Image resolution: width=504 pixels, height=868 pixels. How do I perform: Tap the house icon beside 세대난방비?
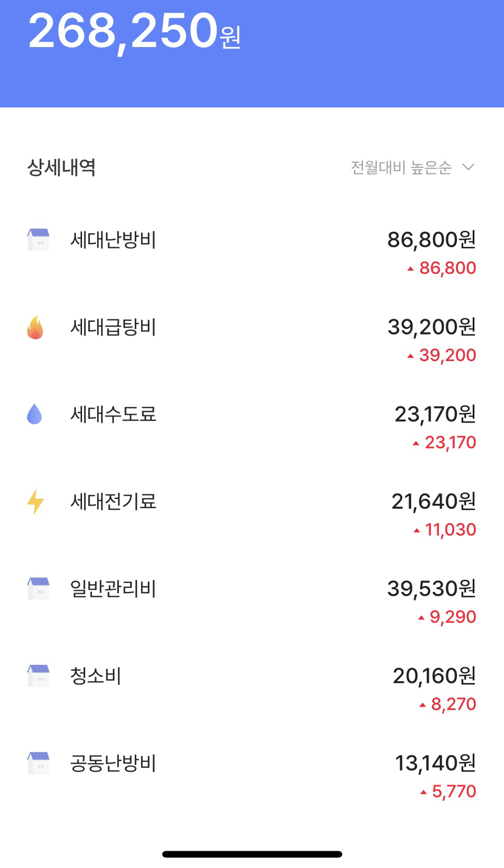[x=38, y=240]
